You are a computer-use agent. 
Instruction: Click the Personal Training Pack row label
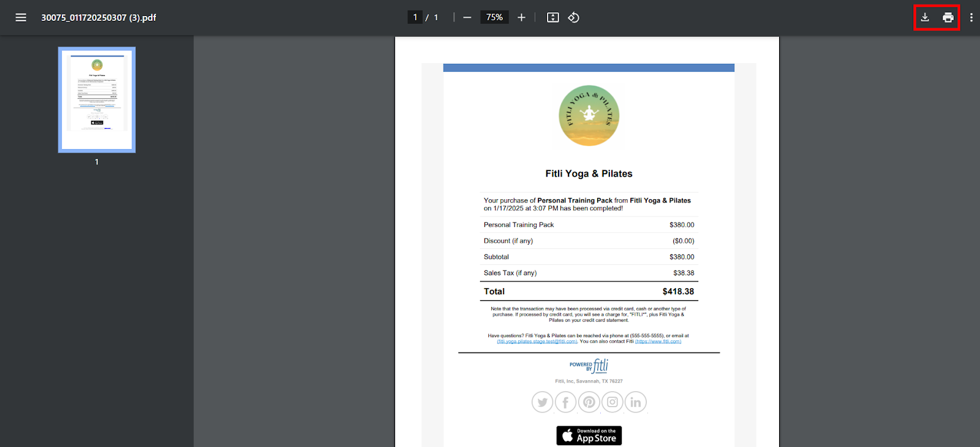[x=519, y=225]
